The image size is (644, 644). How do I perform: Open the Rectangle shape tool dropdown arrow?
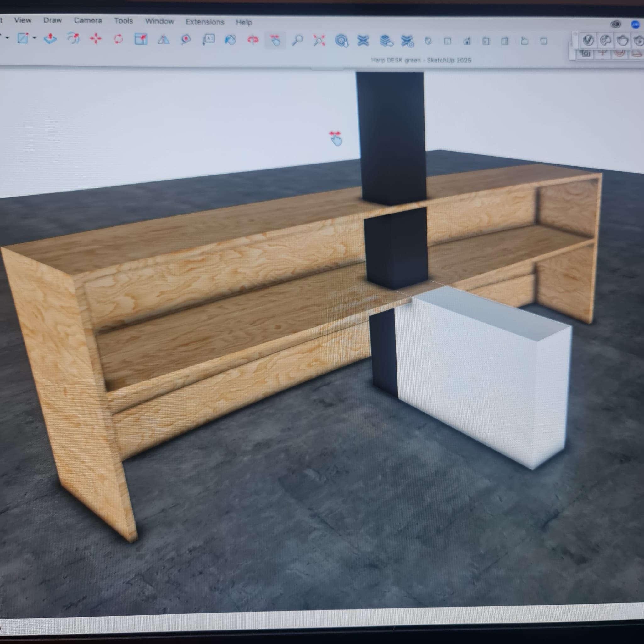pos(34,38)
